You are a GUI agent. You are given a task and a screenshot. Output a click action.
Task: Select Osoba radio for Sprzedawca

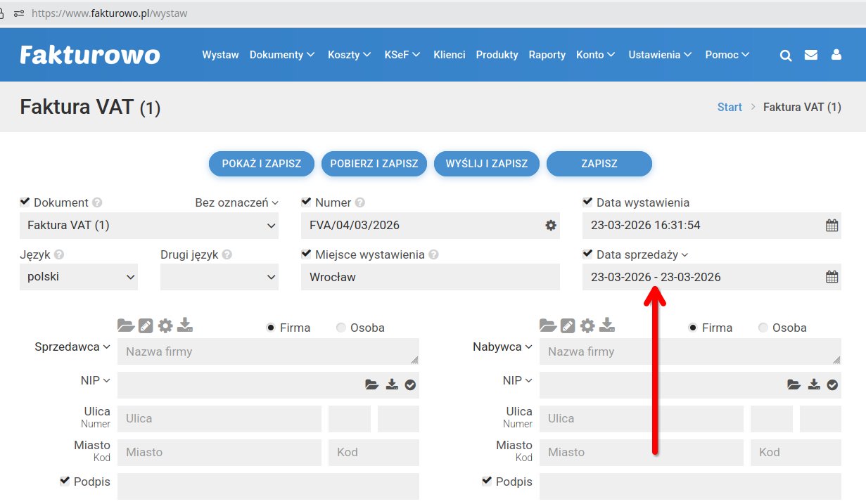coord(341,328)
